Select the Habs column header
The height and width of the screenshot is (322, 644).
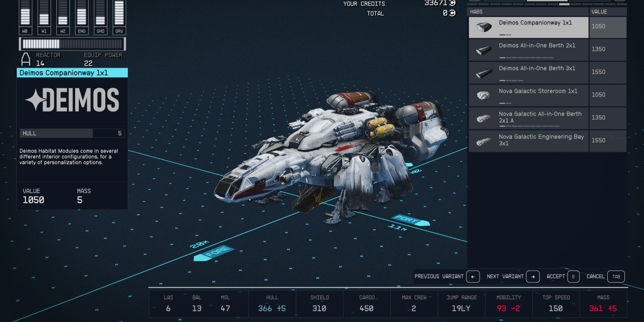pos(477,12)
